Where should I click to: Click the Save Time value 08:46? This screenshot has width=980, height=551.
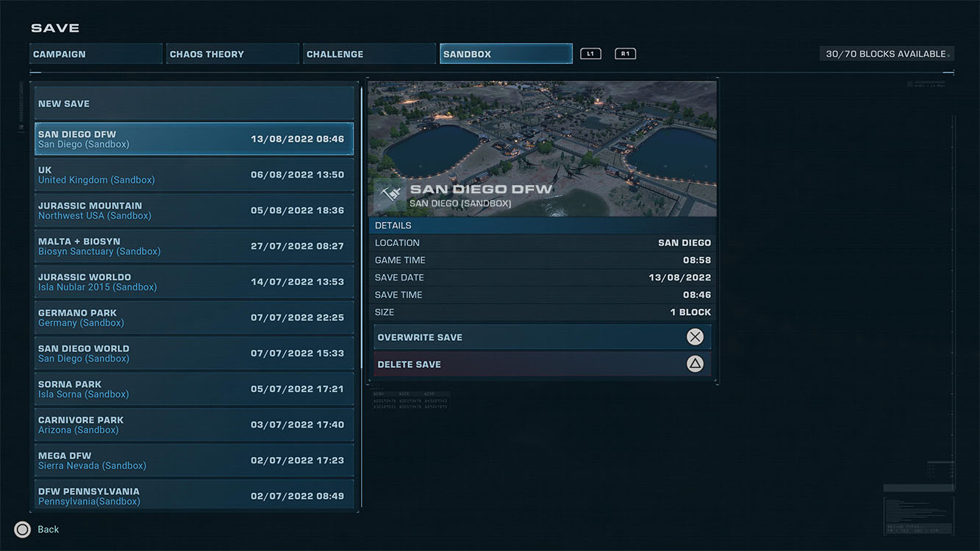click(697, 295)
